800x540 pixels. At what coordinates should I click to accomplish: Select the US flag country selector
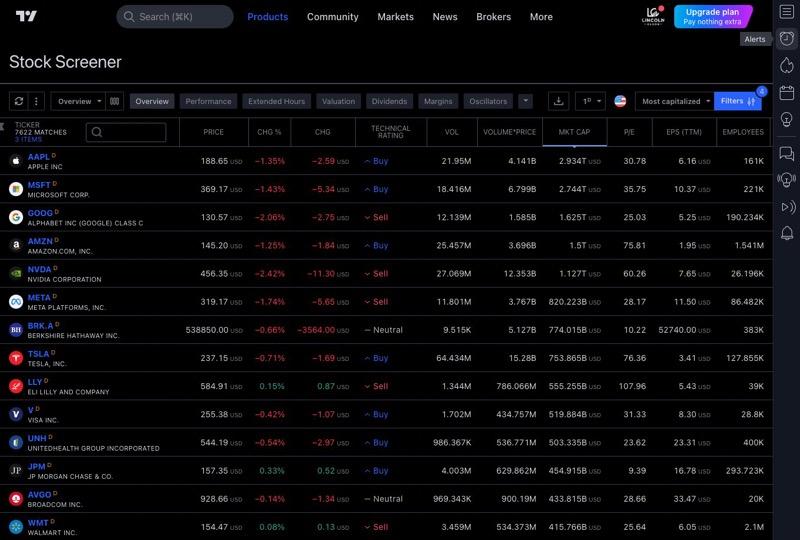[x=620, y=101]
